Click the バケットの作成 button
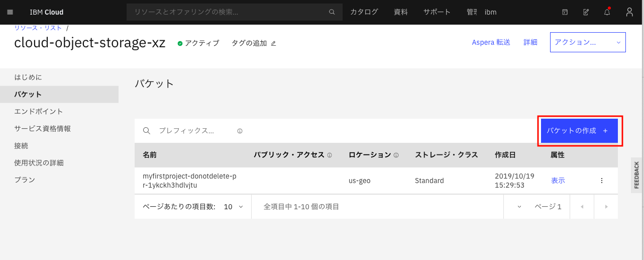Screen dimensions: 644x260 [x=579, y=131]
